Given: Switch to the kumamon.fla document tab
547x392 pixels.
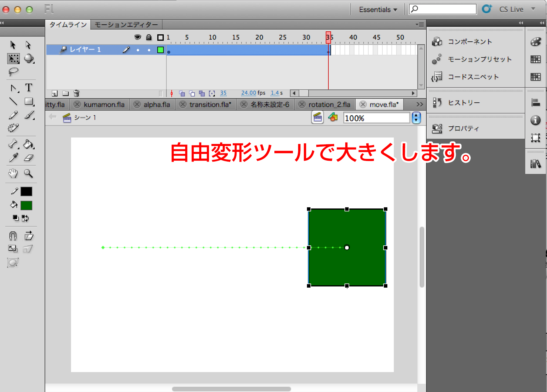Looking at the screenshot, I should pos(104,105).
